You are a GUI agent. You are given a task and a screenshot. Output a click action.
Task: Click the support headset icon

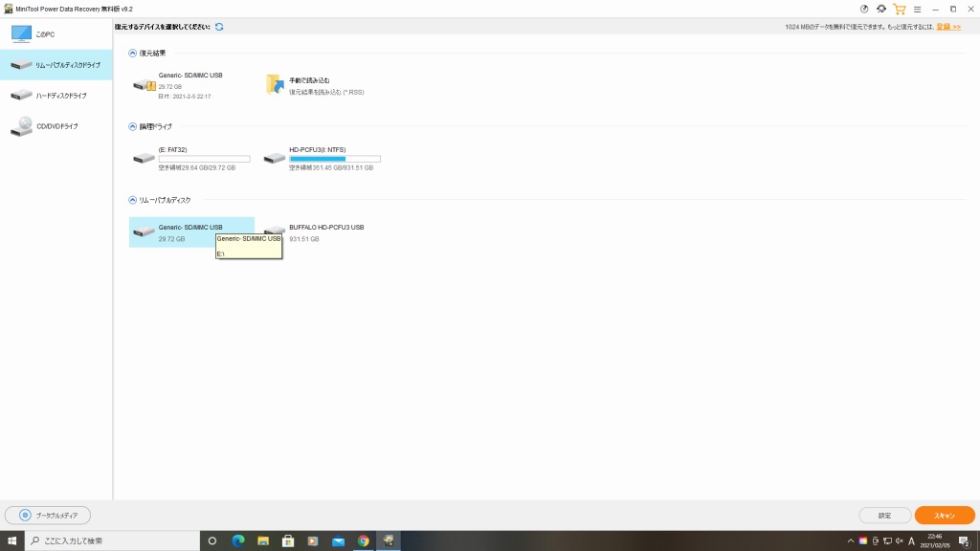coord(881,9)
